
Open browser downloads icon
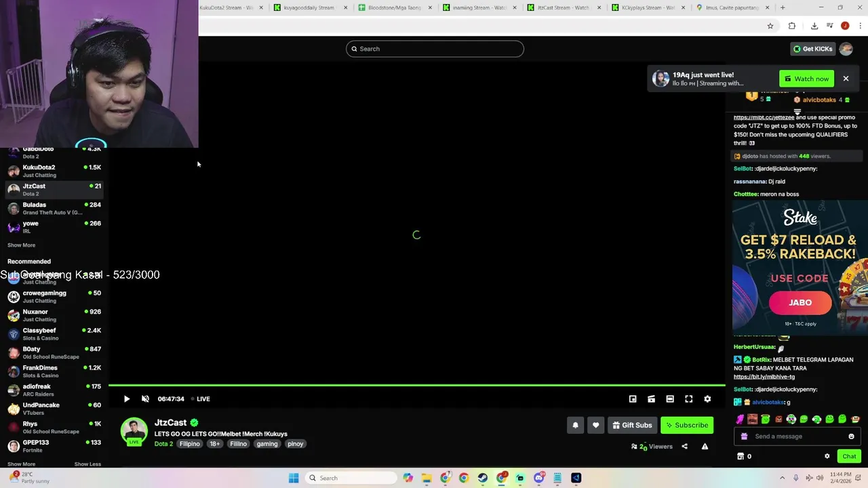tap(814, 26)
